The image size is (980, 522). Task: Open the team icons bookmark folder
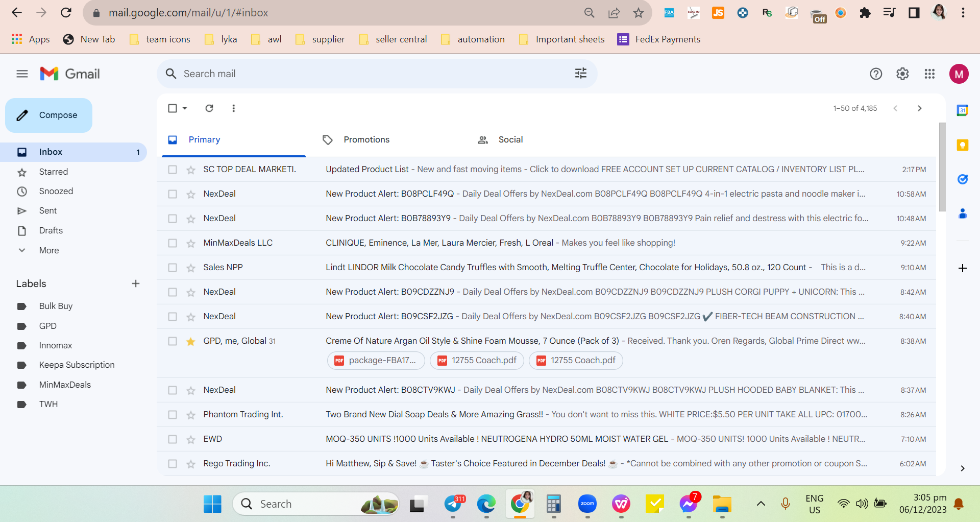[x=160, y=39]
